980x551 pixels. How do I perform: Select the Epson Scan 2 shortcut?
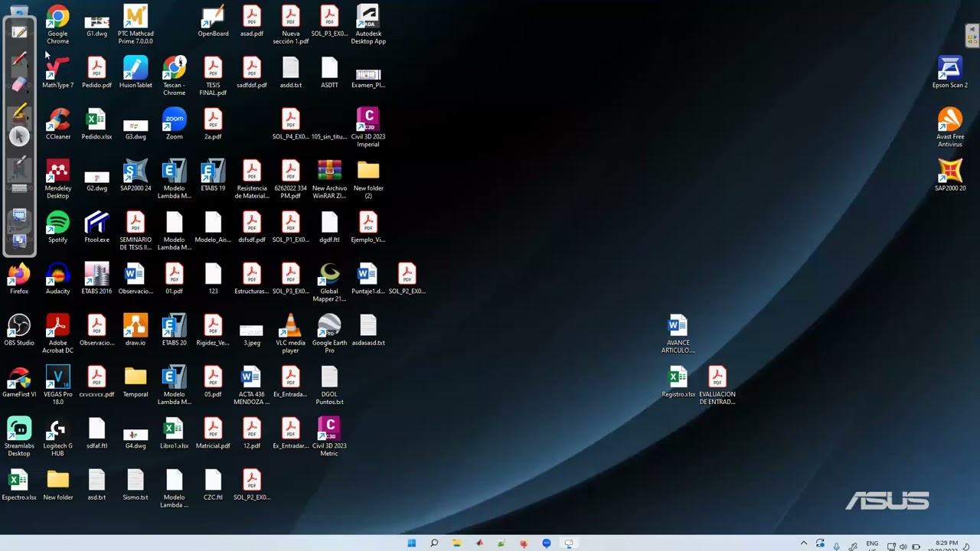click(950, 72)
